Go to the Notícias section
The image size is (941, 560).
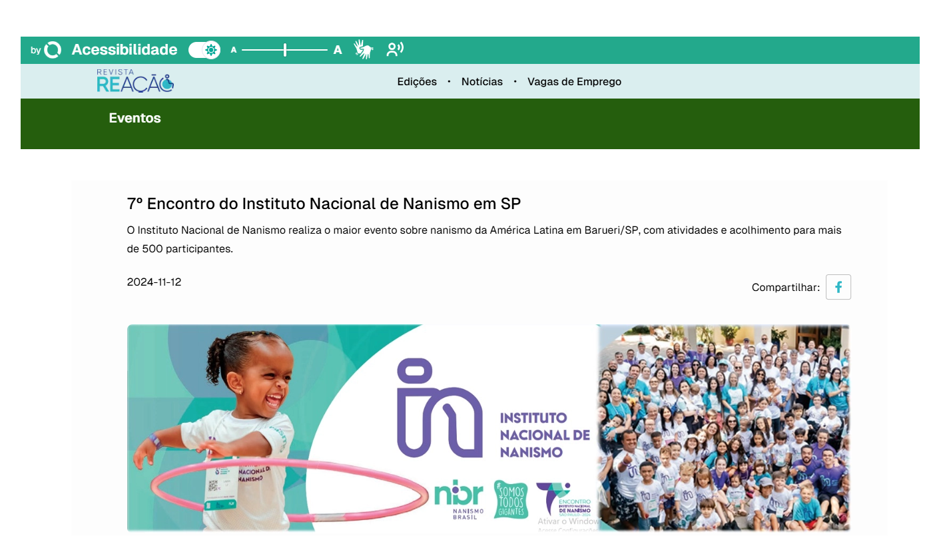click(x=481, y=81)
